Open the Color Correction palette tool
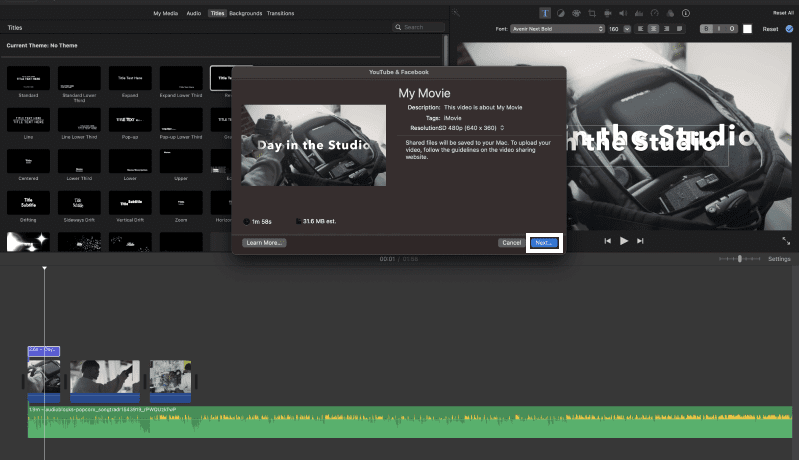The height and width of the screenshot is (460, 800). click(576, 13)
